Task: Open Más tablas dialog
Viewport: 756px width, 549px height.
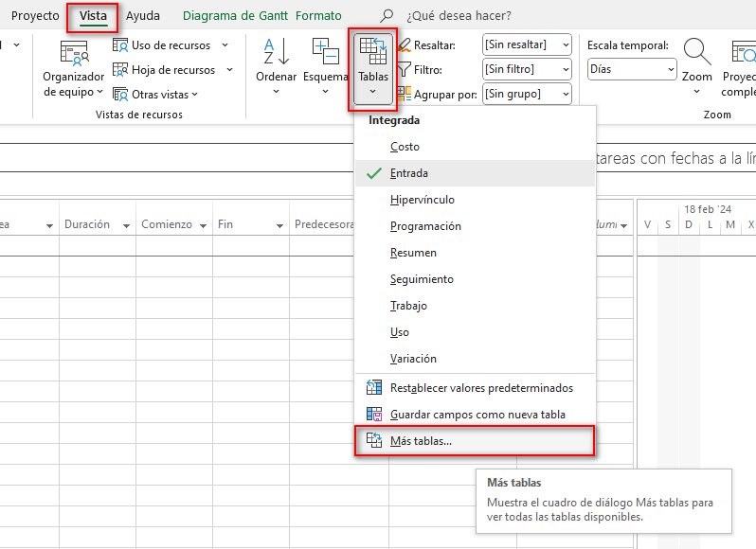Action: tap(422, 441)
